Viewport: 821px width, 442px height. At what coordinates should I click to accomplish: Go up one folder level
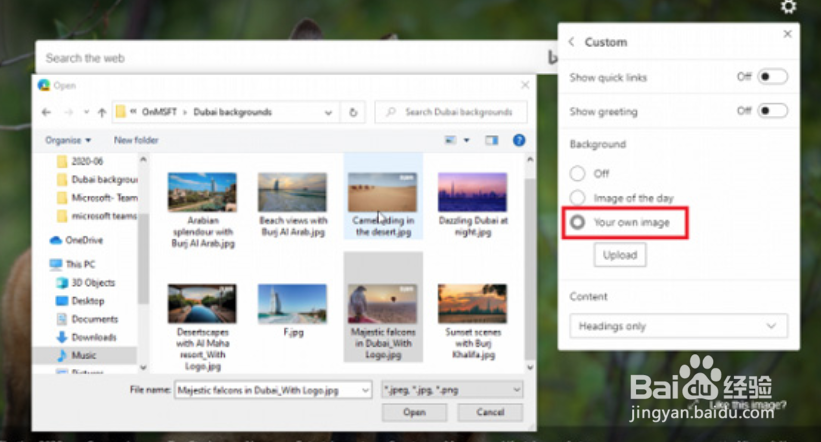coord(102,112)
